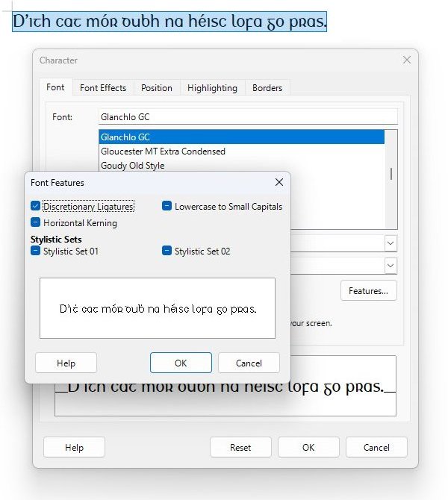
Task: Expand the lower dropdown arrow above Features button
Action: 391,266
